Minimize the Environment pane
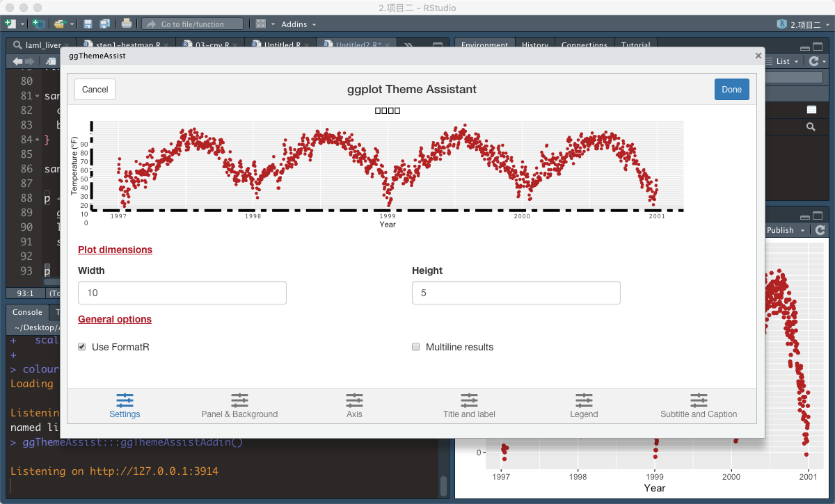Screen dimensions: 835x504 click(x=805, y=48)
